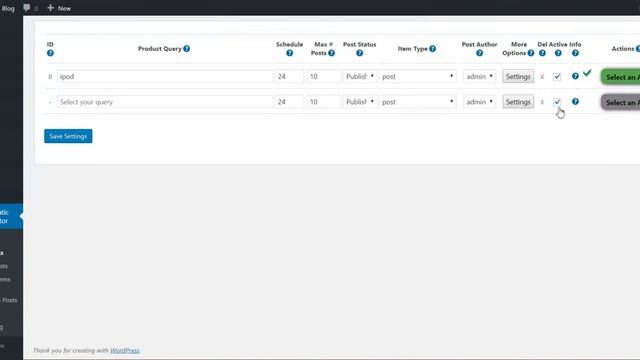640x360 pixels.
Task: Click the plus New item in admin bar
Action: coord(59,8)
